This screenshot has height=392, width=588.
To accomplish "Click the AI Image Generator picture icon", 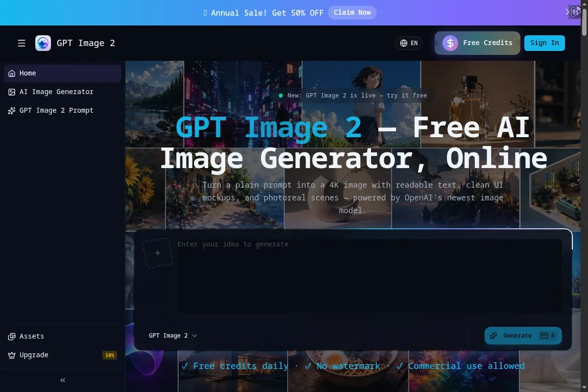I will [x=12, y=92].
